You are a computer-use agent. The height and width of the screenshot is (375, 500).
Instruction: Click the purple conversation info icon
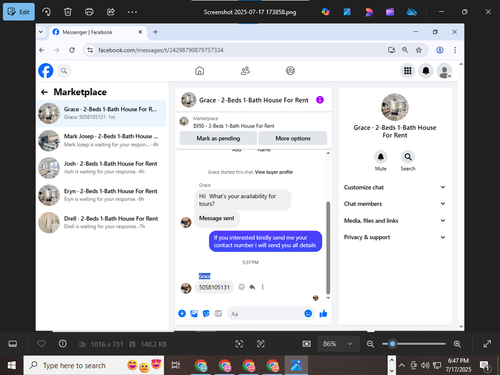(x=320, y=100)
